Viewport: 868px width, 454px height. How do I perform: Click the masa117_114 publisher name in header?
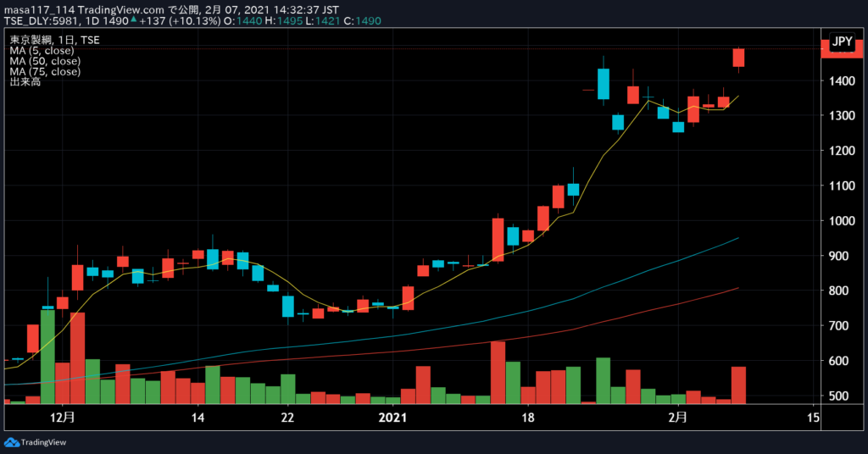click(x=39, y=10)
